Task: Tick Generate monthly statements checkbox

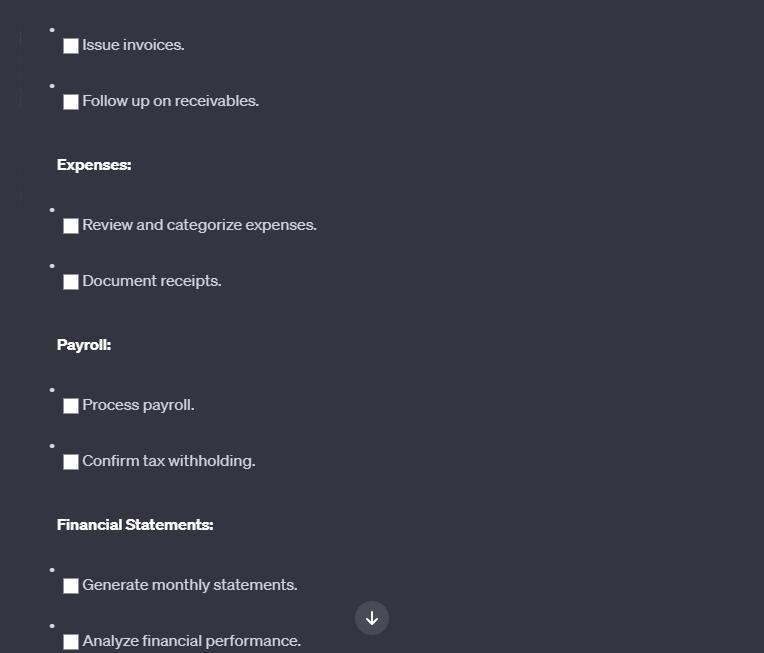Action: tap(71, 586)
